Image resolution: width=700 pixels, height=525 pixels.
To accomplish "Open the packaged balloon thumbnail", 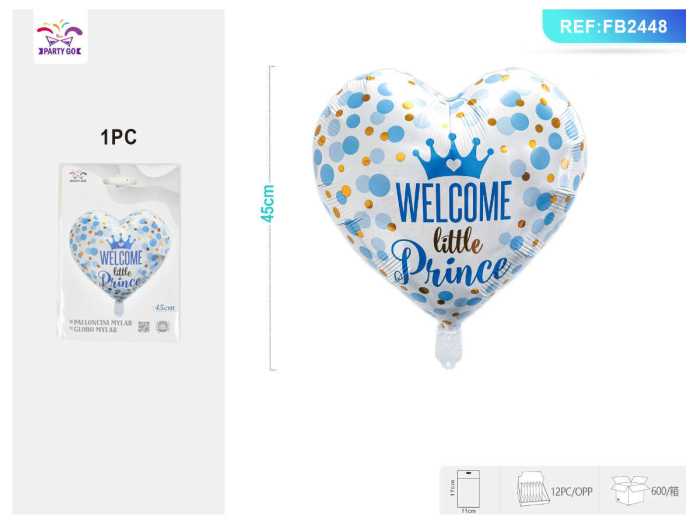I will [119, 251].
